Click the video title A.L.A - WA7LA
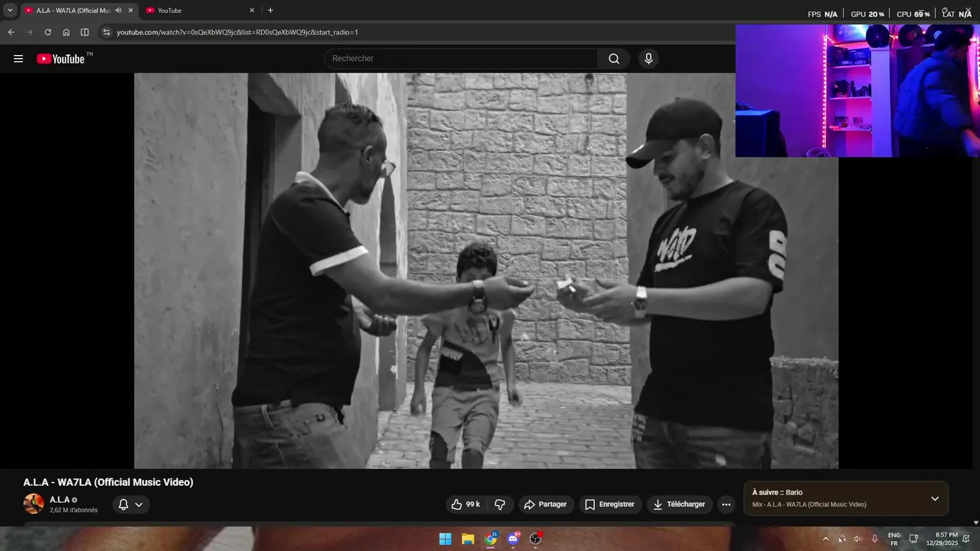Screen dimensions: 980x551 108,482
